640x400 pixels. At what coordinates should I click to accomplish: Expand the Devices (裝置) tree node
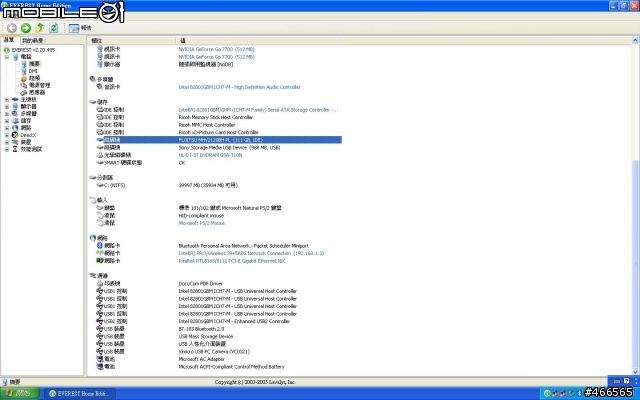coord(7,142)
